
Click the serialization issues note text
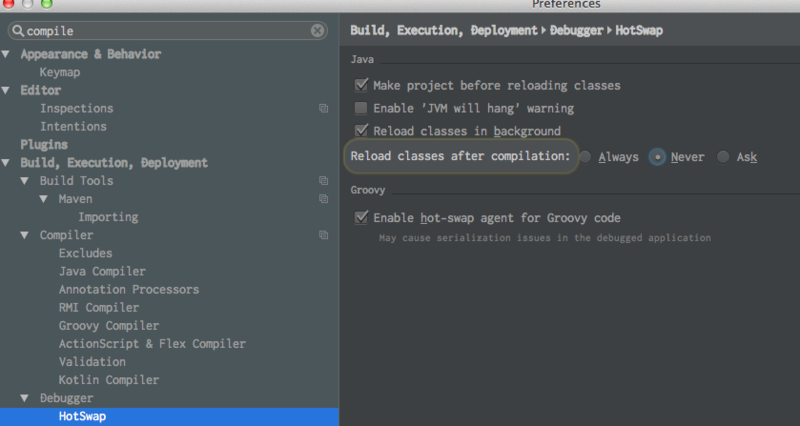pos(544,238)
